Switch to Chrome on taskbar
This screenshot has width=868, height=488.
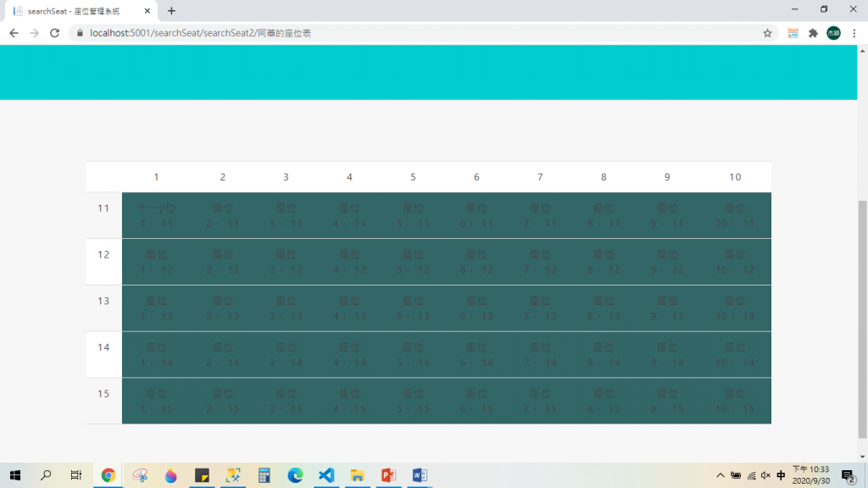[108, 475]
